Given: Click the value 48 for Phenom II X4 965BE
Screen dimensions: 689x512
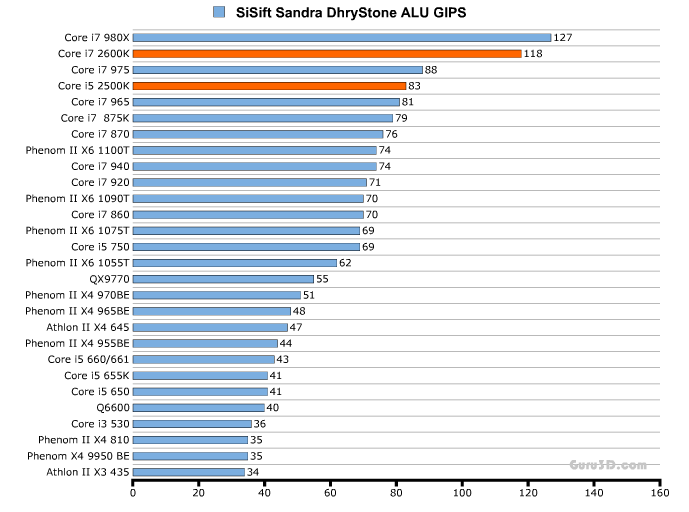Looking at the screenshot, I should click(299, 311).
